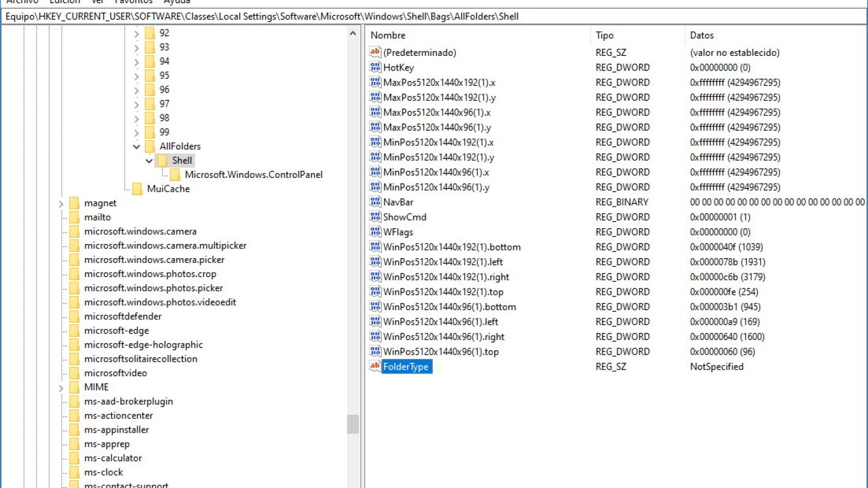Select the microsoft.windows.photos.videoedit key

(160, 302)
